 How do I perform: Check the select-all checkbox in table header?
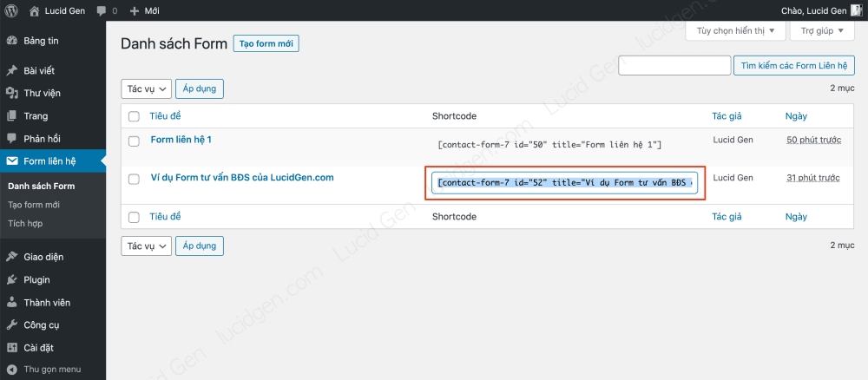[134, 116]
